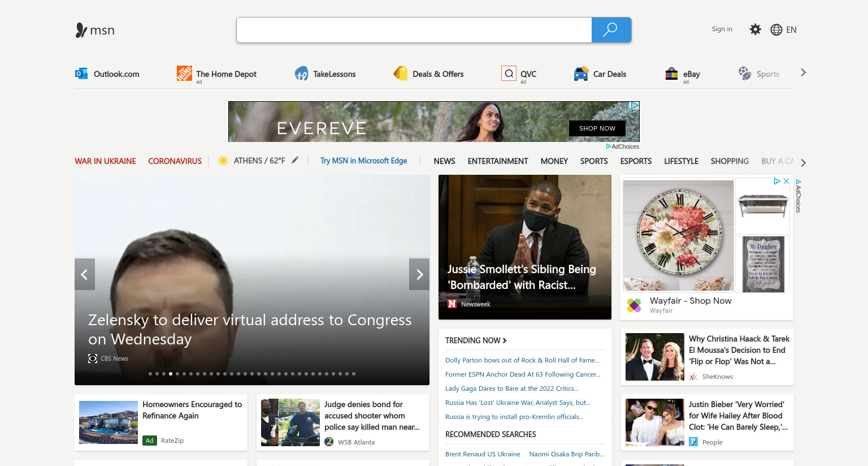Search Naomi Osaka Bnp Paribas
The width and height of the screenshot is (868, 466).
pos(567,454)
